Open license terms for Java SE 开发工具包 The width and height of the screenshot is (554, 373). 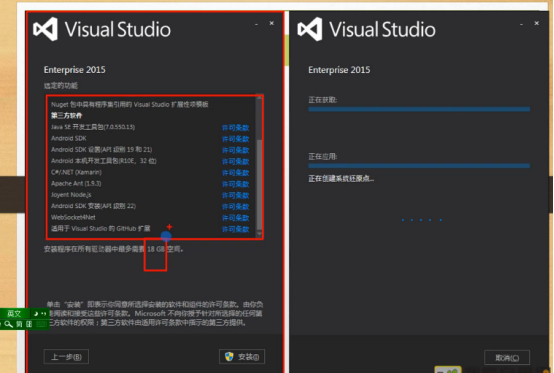(235, 128)
